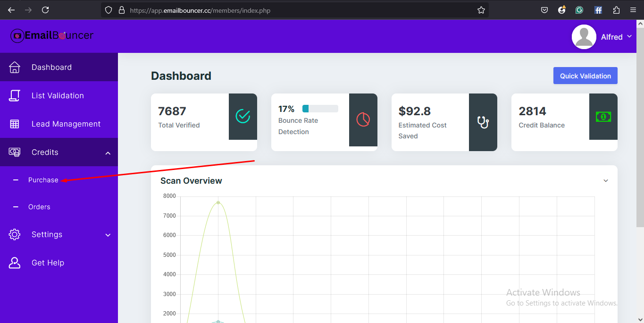The width and height of the screenshot is (644, 323).
Task: Click the shield tracking protection icon
Action: (x=109, y=10)
